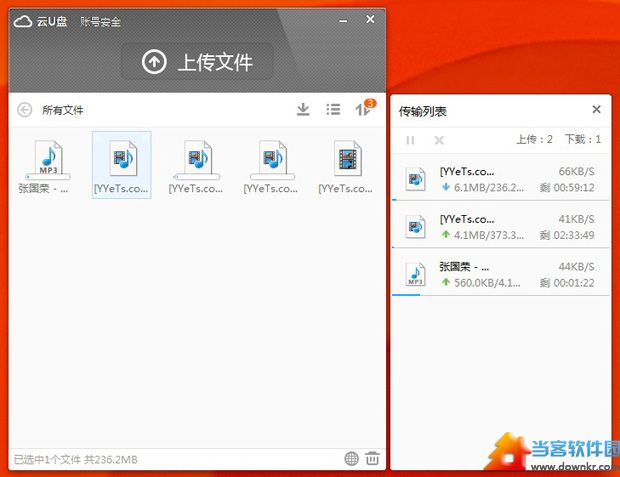The height and width of the screenshot is (477, 620).
Task: Click the green upload arrow beside 4.1MB/373.3
Action: (446, 235)
